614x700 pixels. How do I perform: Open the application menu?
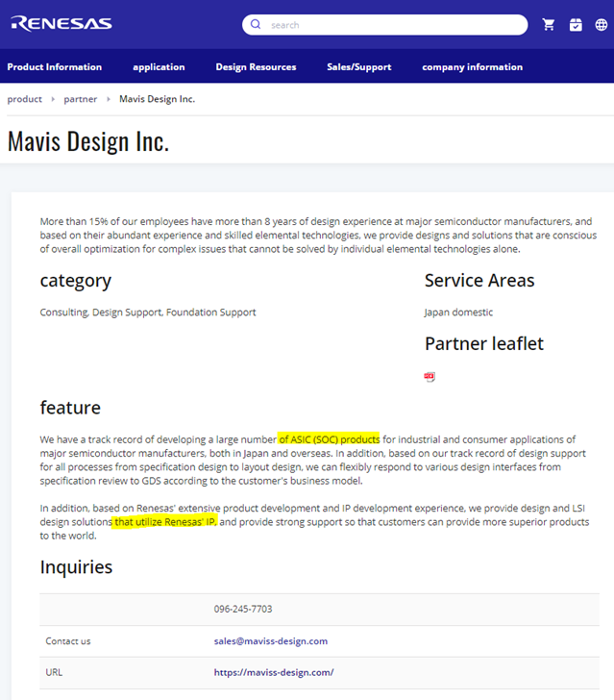click(x=159, y=67)
